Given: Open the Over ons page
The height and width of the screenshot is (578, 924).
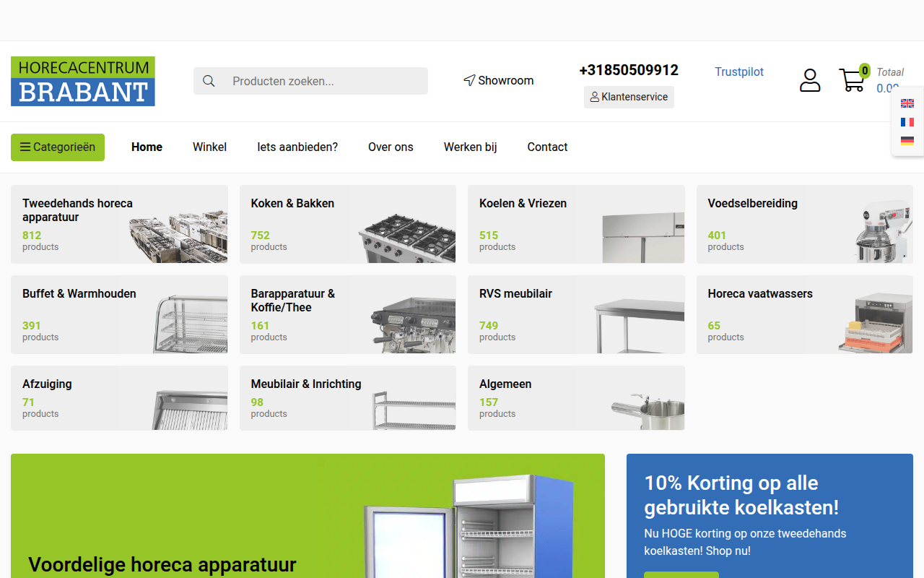Looking at the screenshot, I should point(391,147).
